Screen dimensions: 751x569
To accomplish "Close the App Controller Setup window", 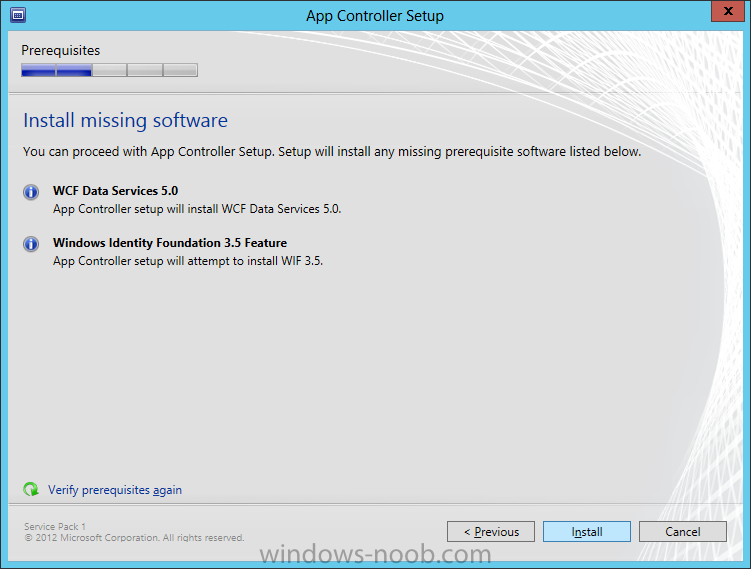I will [728, 11].
